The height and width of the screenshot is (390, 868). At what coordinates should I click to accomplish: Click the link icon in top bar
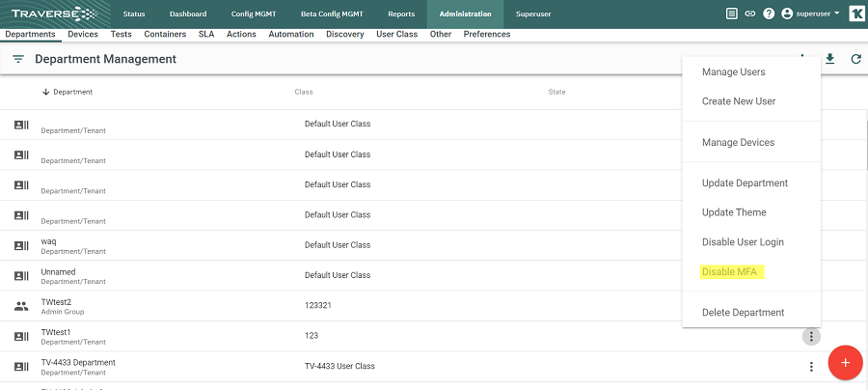[749, 14]
